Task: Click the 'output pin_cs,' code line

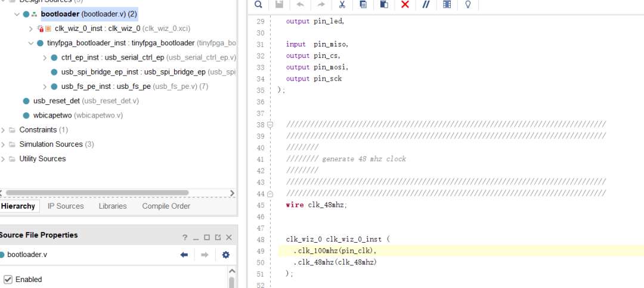Action: (x=314, y=55)
